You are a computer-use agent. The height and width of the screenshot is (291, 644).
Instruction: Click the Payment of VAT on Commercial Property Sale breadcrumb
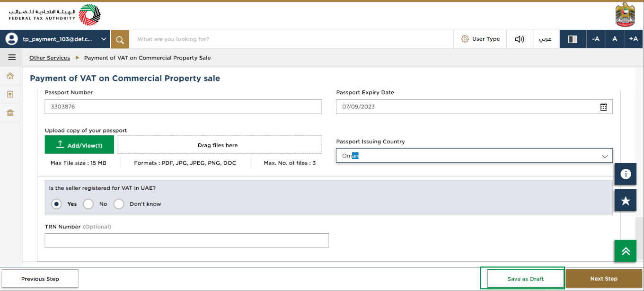[147, 58]
